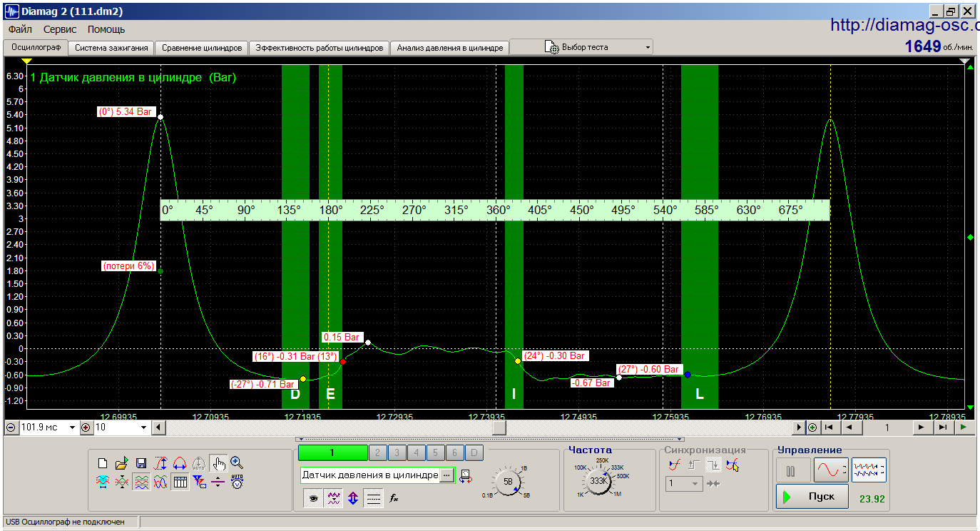Select the magnifier zoom tool
This screenshot has width=980, height=531.
tap(237, 462)
